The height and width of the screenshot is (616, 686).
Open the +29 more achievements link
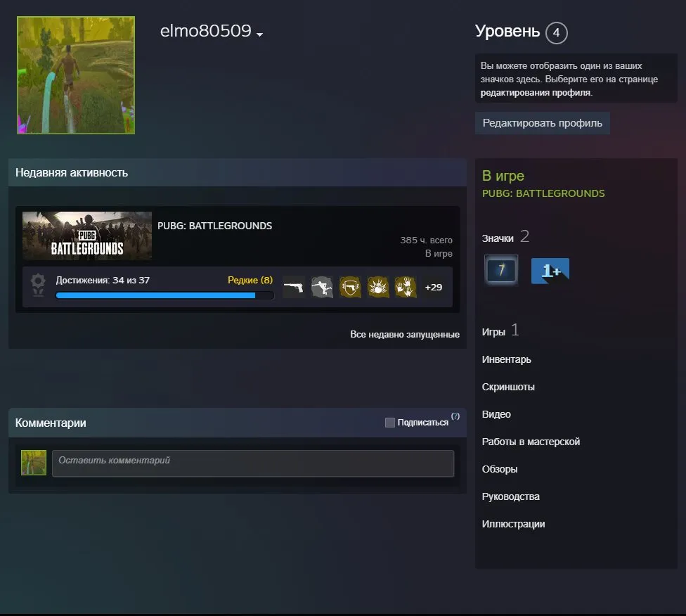point(434,287)
